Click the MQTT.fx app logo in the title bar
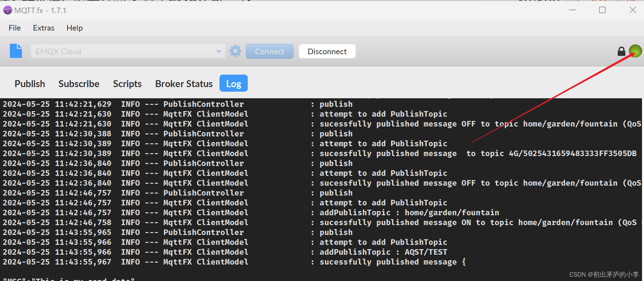This screenshot has height=281, width=644. tap(7, 10)
